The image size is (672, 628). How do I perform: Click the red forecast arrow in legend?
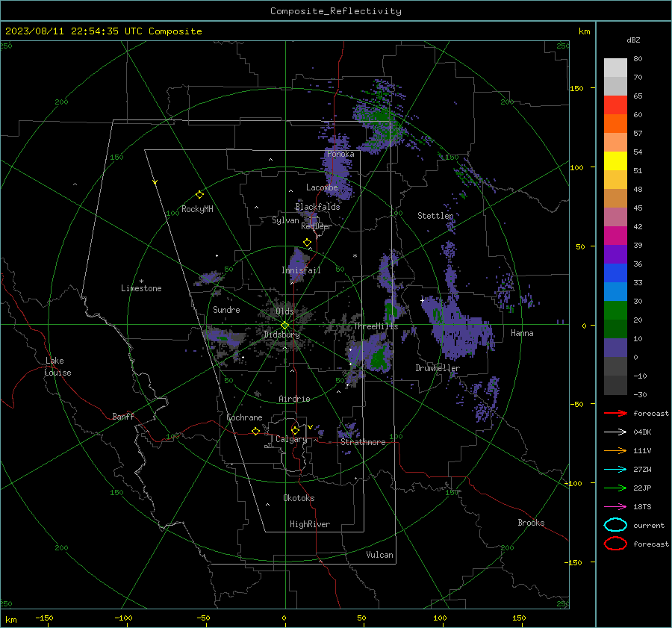(x=615, y=413)
